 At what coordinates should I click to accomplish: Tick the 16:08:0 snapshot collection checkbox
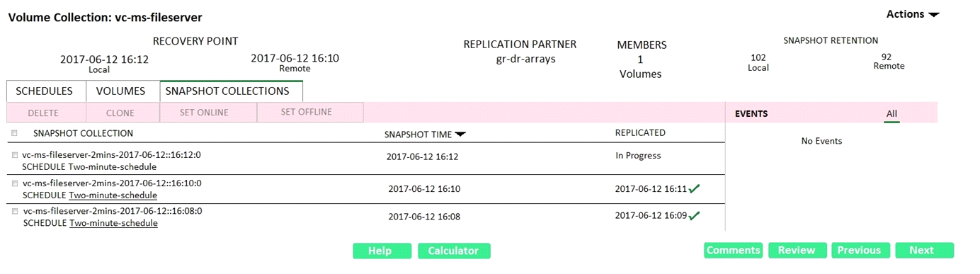coord(15,210)
